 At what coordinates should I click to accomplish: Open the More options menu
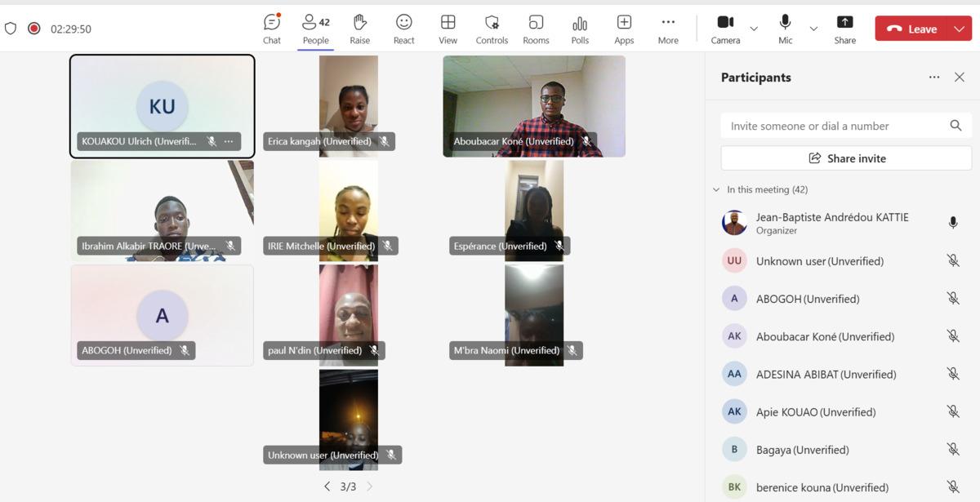pyautogui.click(x=668, y=29)
